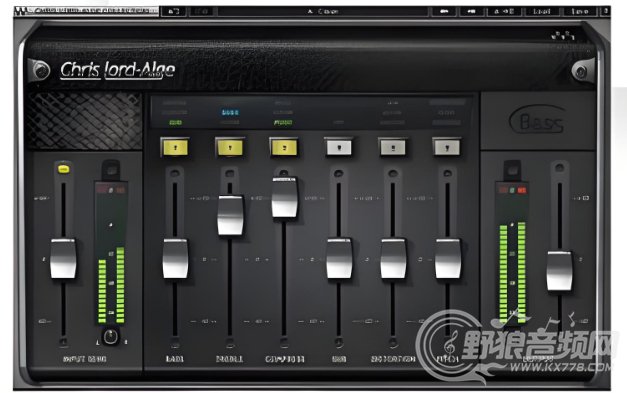627x393 pixels.
Task: Open the preset name dropdown in the top bar
Action: [322, 12]
